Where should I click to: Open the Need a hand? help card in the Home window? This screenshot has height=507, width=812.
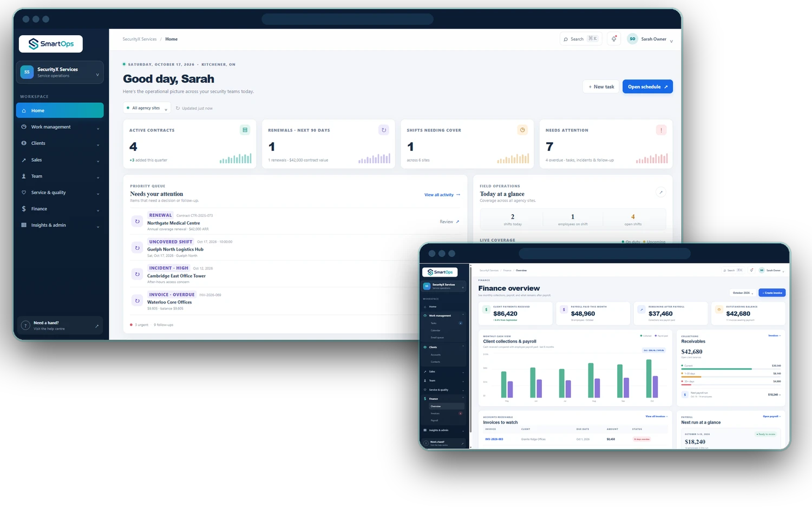point(60,326)
